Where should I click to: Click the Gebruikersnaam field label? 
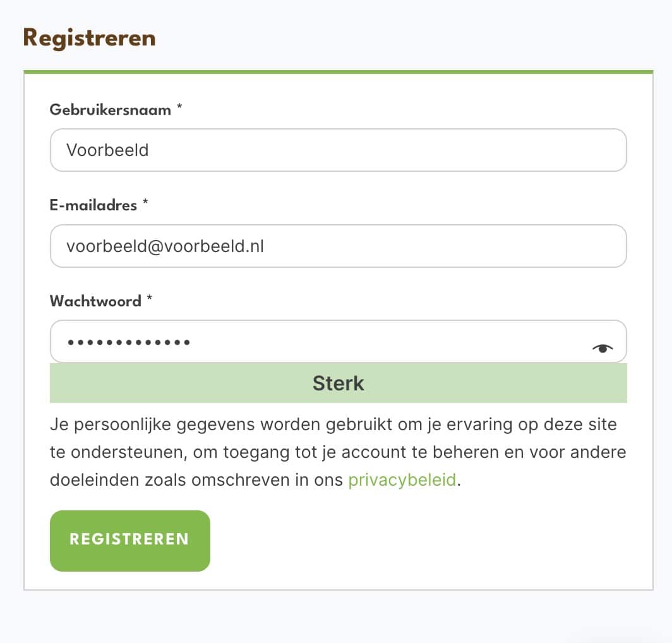tap(111, 110)
